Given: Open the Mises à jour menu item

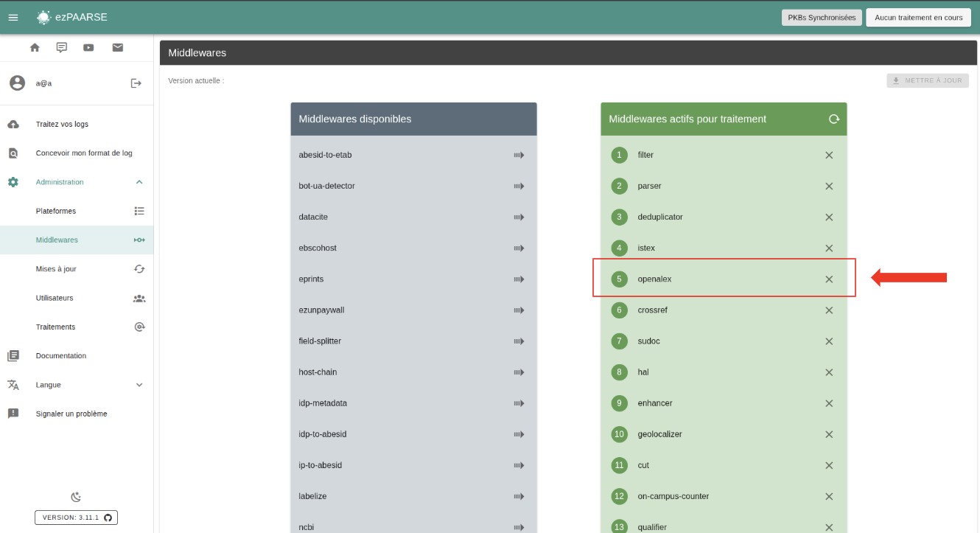Looking at the screenshot, I should [56, 269].
